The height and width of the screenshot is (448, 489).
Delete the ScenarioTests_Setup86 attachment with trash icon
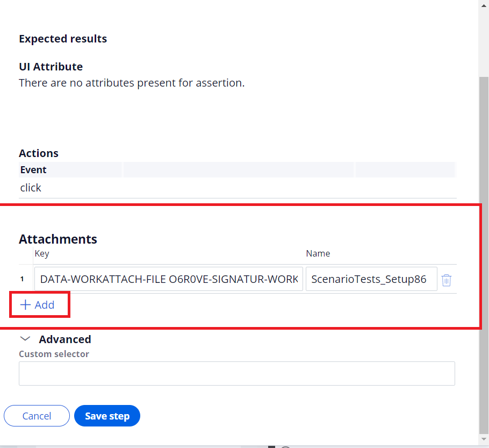point(446,280)
